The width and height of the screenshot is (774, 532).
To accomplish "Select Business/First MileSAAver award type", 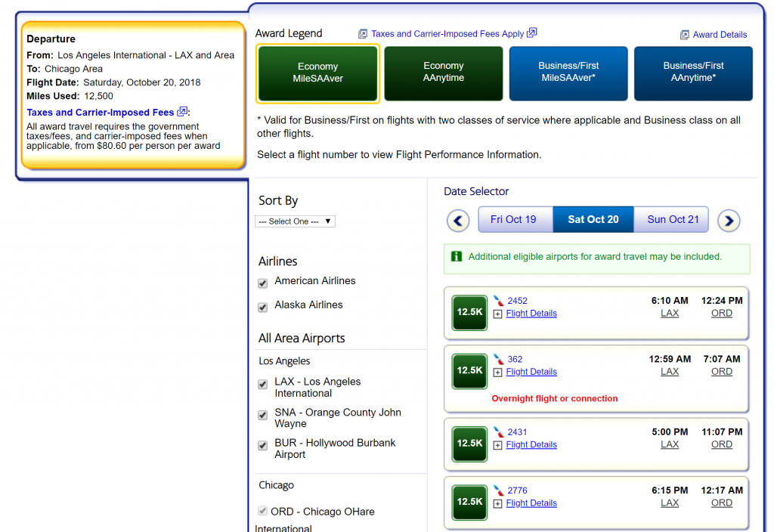I will pos(568,73).
